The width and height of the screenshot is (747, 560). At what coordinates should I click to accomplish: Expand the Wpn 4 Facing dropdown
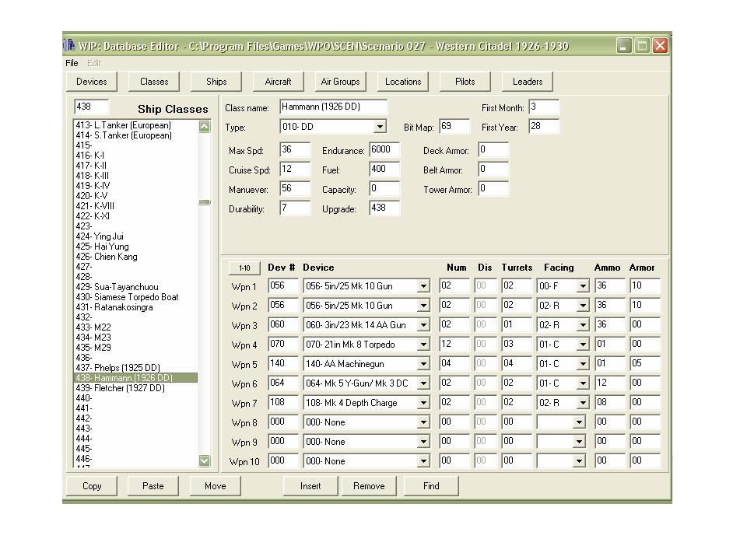coord(583,345)
